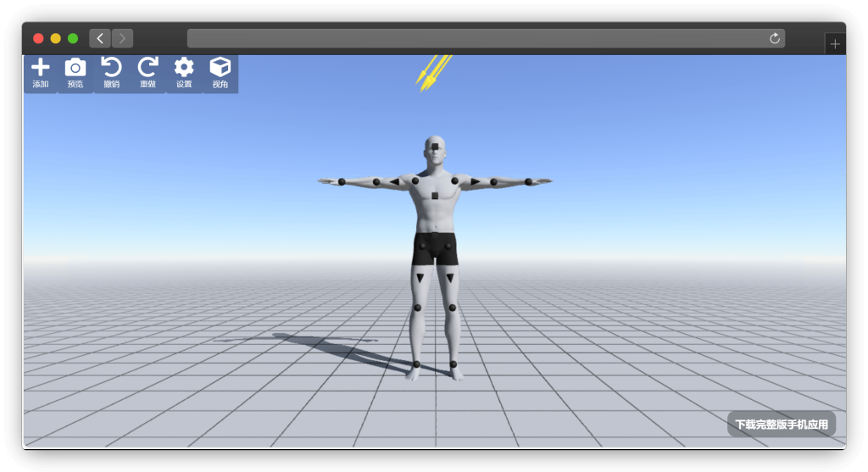The width and height of the screenshot is (868, 472).
Task: Click the browser address bar field
Action: pyautogui.click(x=475, y=38)
